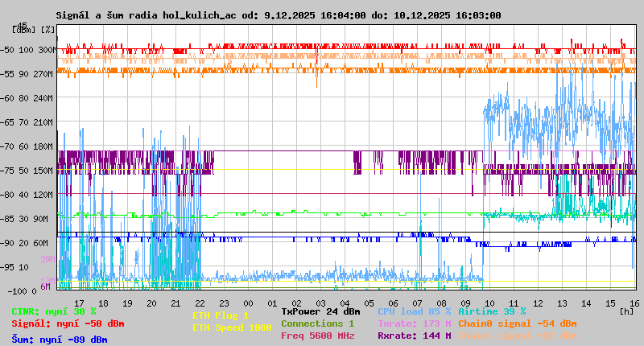Image resolution: width=644 pixels, height=346 pixels.
Task: Click the Freq 5600 MHz label
Action: pos(317,336)
